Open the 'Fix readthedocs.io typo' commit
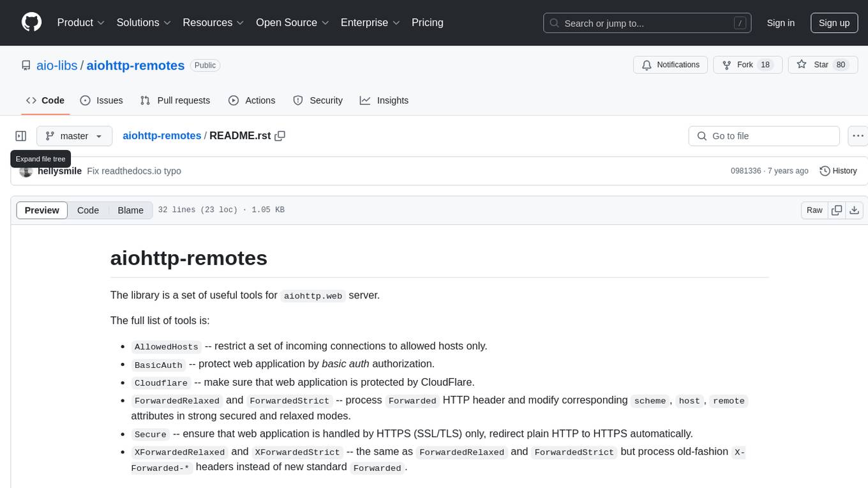 [x=134, y=171]
